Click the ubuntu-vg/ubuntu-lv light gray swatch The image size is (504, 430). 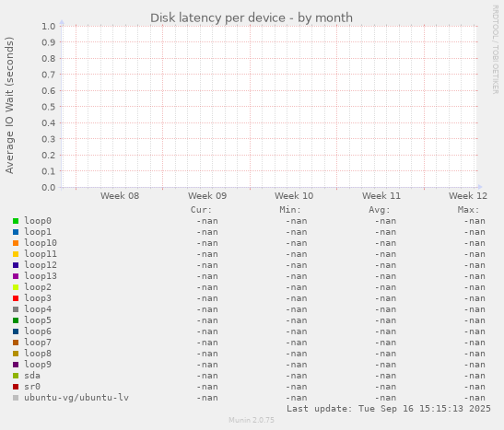coord(16,398)
